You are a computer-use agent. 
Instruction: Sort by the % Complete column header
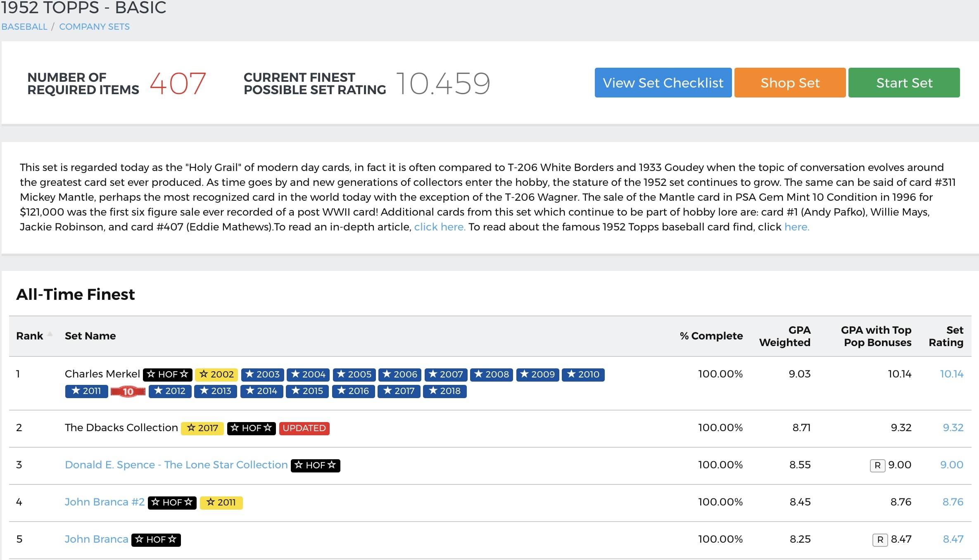click(711, 336)
